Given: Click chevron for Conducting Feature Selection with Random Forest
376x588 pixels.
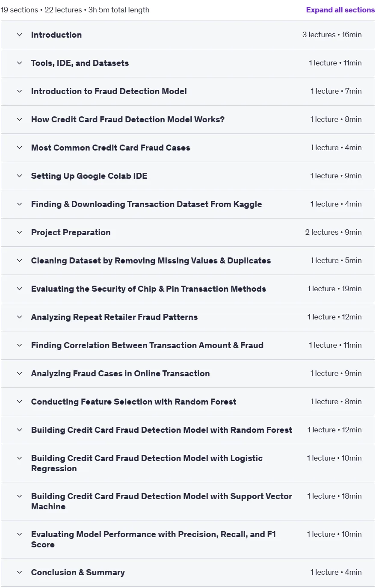Looking at the screenshot, I should 19,402.
